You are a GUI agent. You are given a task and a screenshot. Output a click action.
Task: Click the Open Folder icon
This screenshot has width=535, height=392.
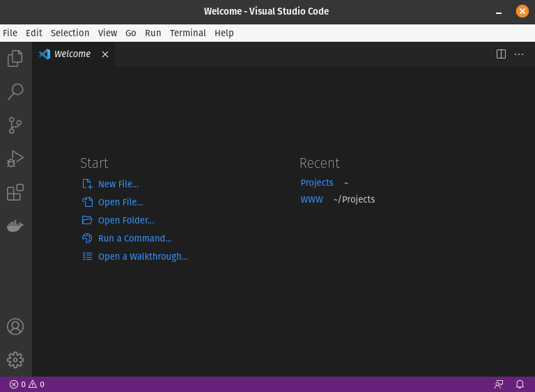(87, 220)
